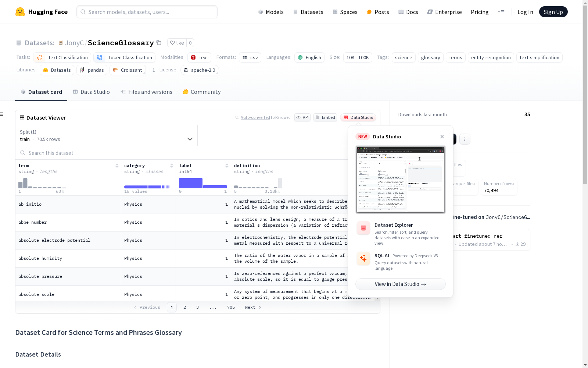Open the three-dot more options button
Viewport: 588px width, 368px height.
click(465, 139)
